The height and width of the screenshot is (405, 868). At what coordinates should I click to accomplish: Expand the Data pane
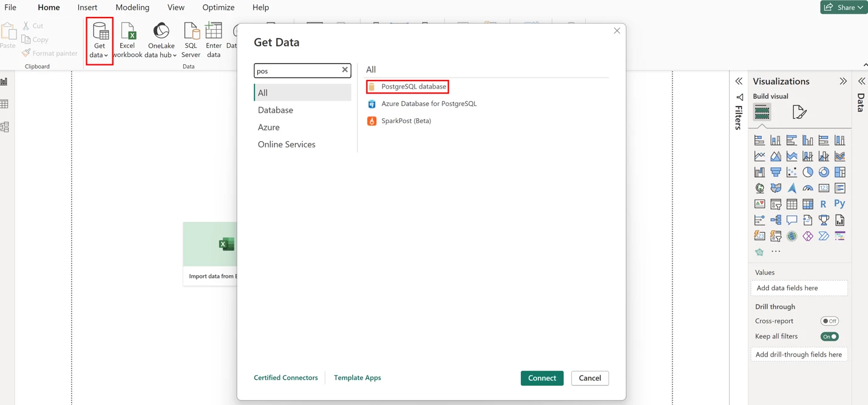pyautogui.click(x=861, y=81)
